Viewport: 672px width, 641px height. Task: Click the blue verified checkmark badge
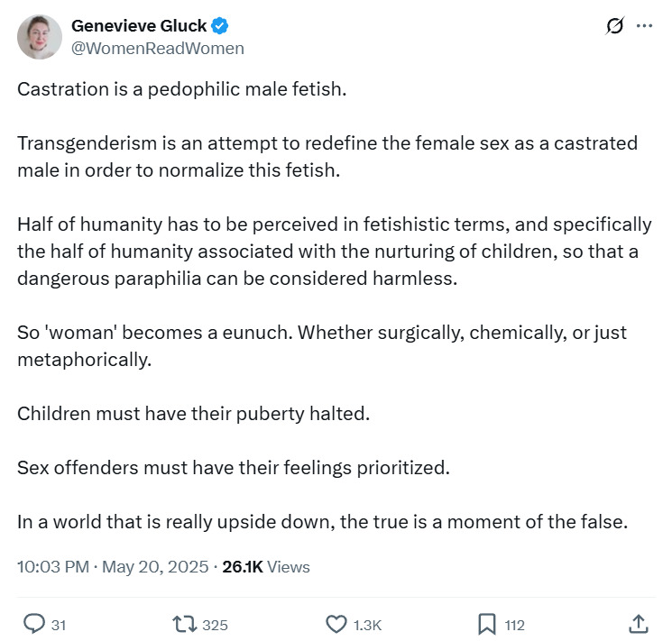pyautogui.click(x=220, y=26)
